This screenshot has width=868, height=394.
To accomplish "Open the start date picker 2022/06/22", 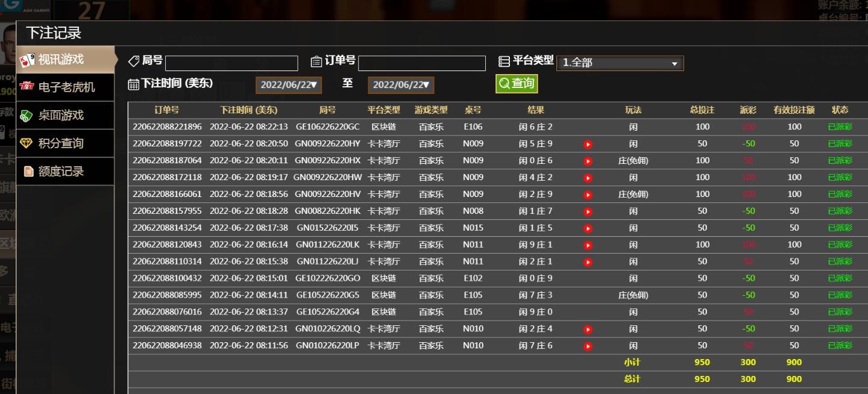I will pos(289,86).
